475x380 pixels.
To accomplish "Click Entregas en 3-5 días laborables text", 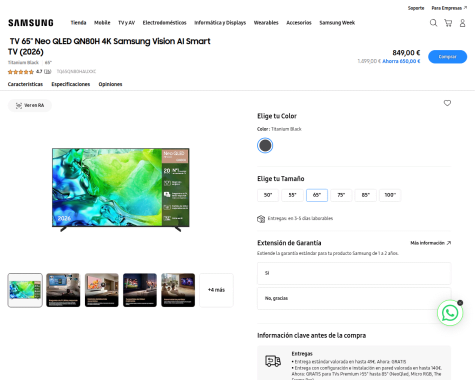I will click(x=300, y=219).
